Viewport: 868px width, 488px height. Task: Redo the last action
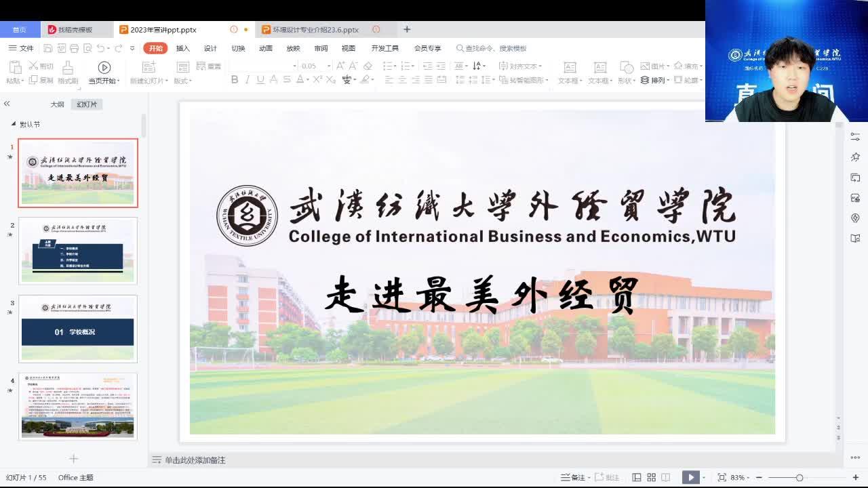click(x=118, y=48)
